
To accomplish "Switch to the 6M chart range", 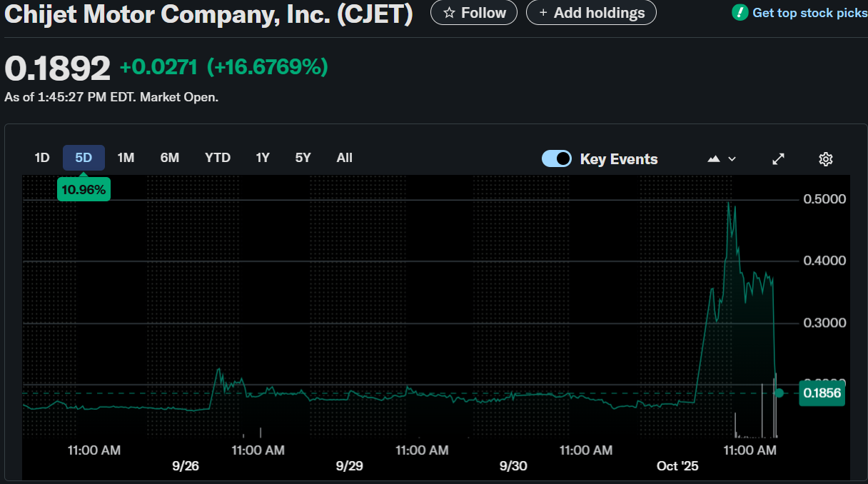I will coord(169,158).
